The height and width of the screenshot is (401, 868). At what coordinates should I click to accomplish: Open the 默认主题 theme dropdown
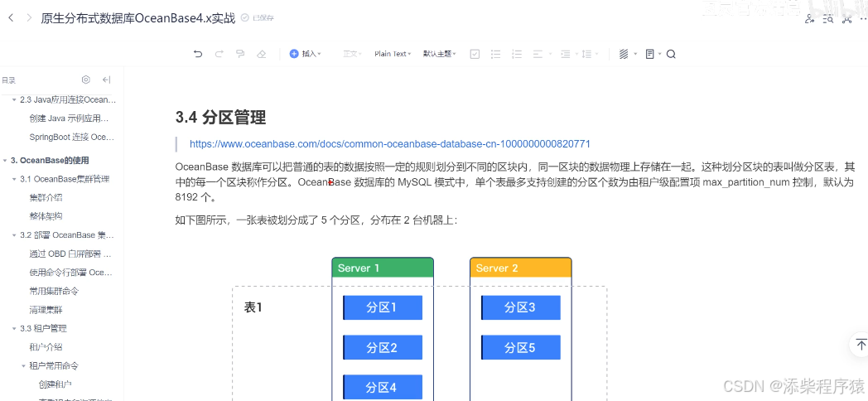pyautogui.click(x=440, y=54)
